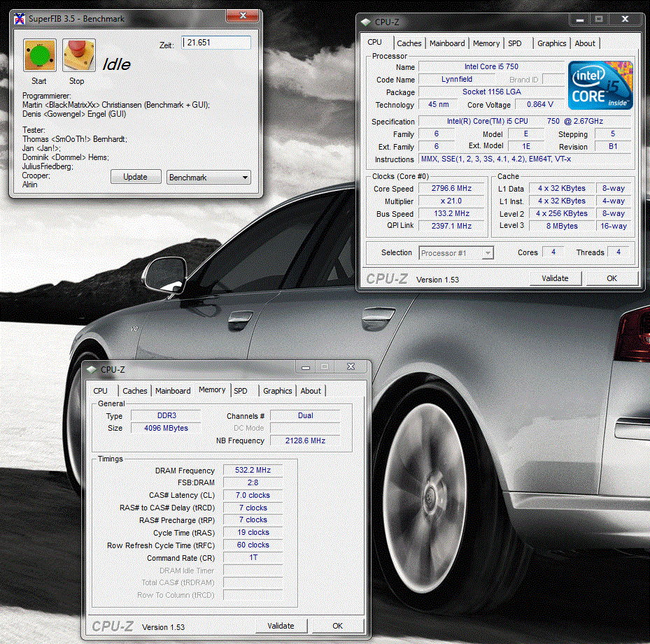This screenshot has width=650, height=644.
Task: Click the Zeit input field showing 21.651
Action: (216, 43)
